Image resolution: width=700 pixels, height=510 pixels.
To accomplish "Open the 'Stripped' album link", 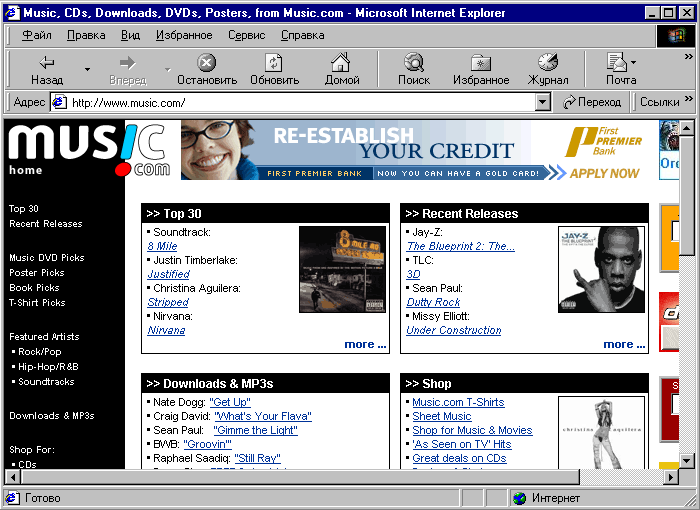I will [168, 302].
